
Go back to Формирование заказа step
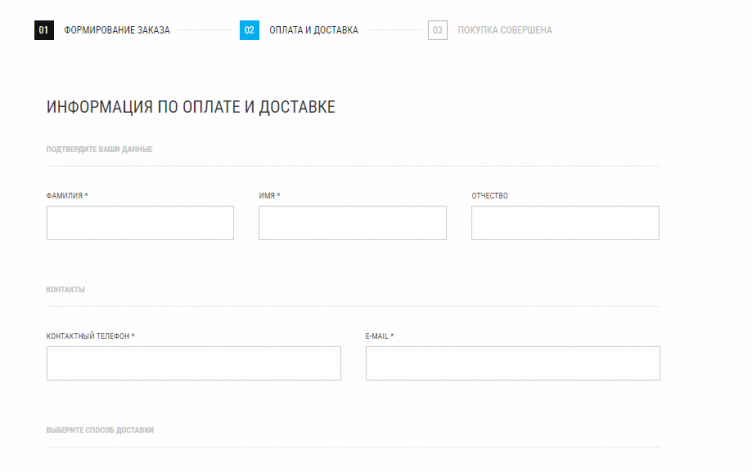point(117,30)
